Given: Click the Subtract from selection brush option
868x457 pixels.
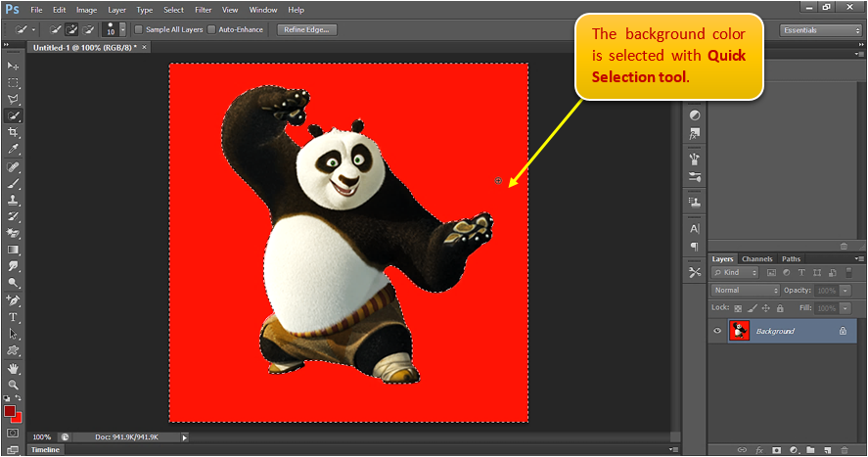Looking at the screenshot, I should [88, 30].
